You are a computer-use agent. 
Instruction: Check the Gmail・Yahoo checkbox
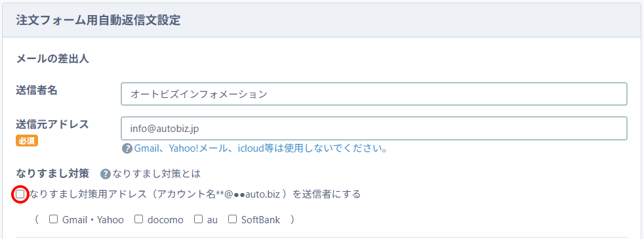point(53,219)
